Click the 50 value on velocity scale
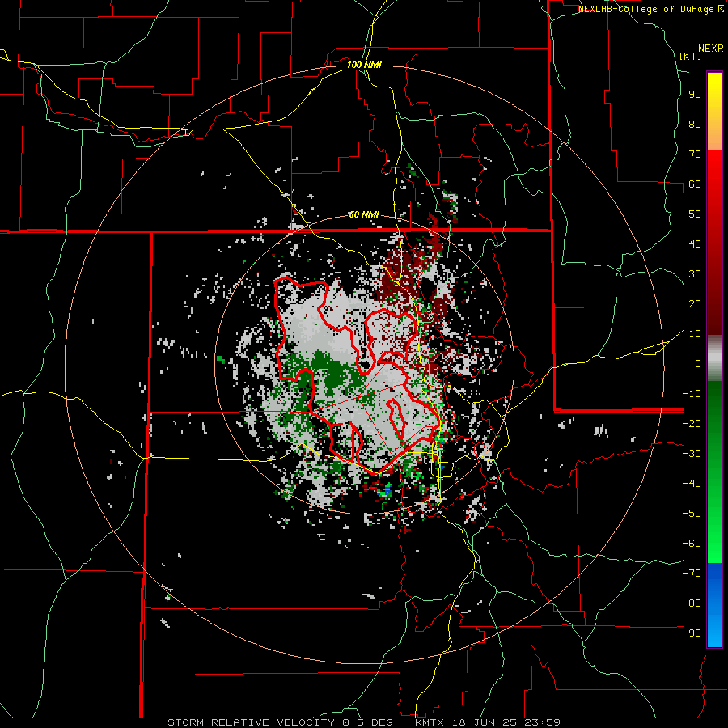Screen dimensions: 728x728 pyautogui.click(x=695, y=214)
